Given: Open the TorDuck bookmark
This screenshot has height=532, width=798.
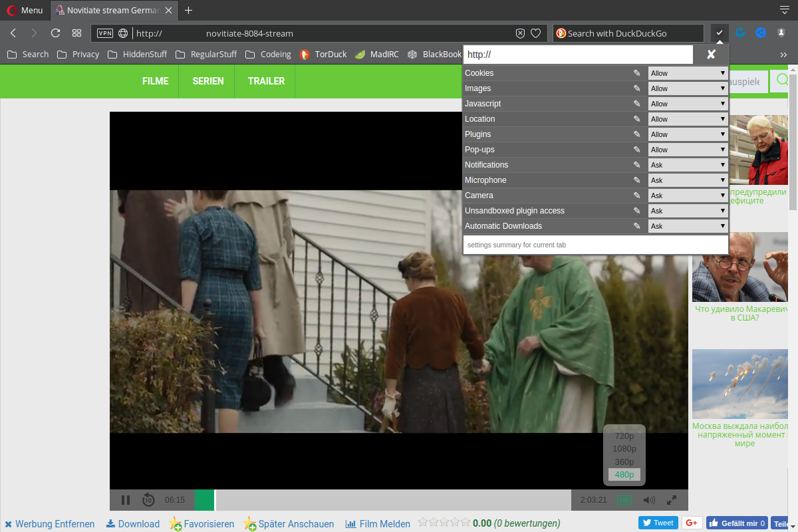Looking at the screenshot, I should (323, 55).
